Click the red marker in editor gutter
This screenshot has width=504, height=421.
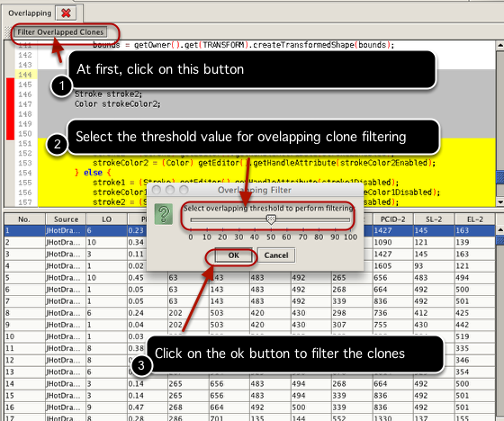[10, 109]
